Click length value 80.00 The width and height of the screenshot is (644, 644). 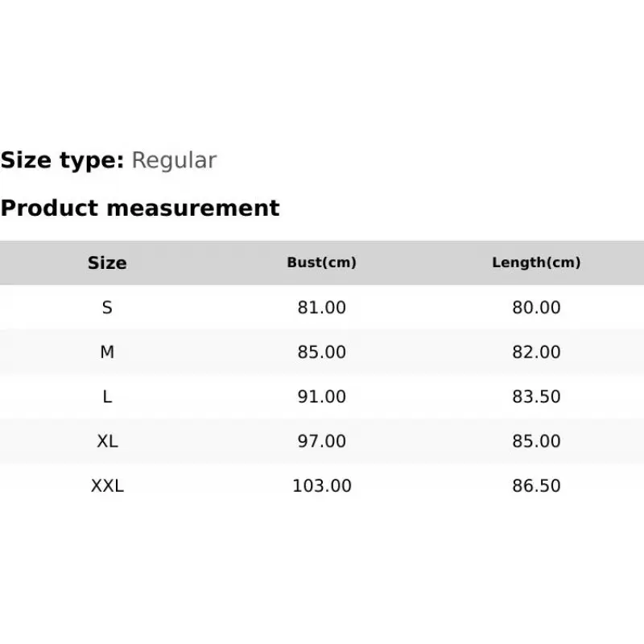click(536, 308)
